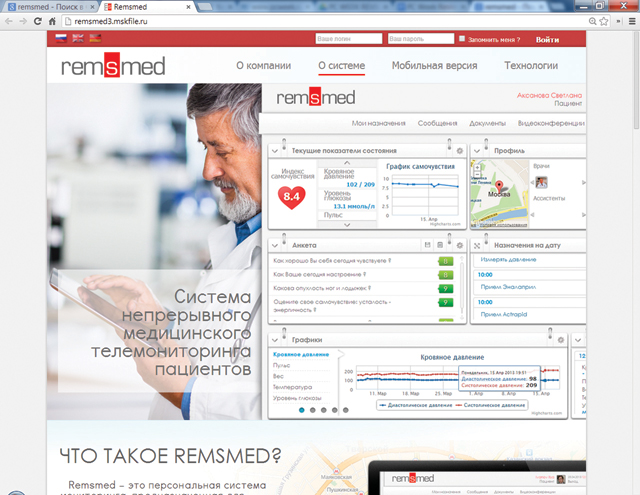
Task: Collapse widget right of Графики
Action: (x=578, y=340)
